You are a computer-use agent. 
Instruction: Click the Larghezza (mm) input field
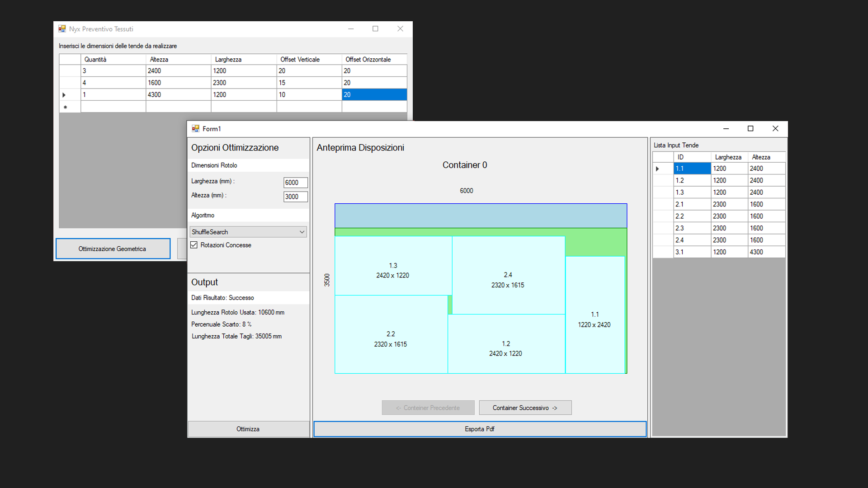point(295,183)
